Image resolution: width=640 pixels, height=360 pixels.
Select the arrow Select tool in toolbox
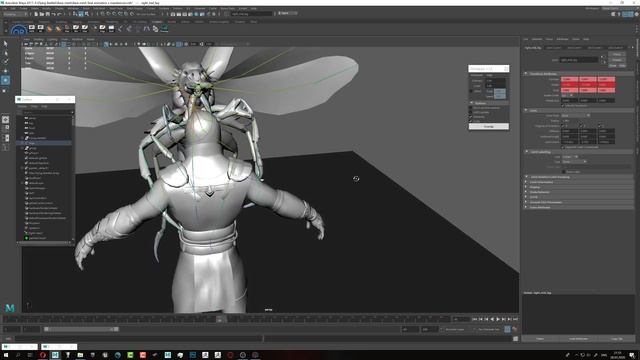click(x=5, y=44)
